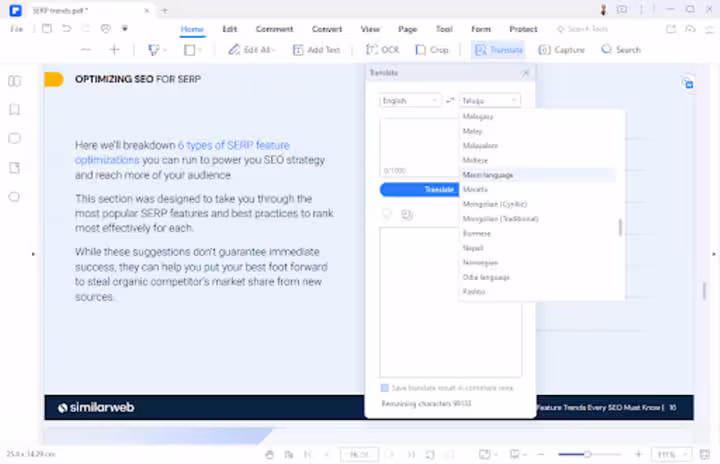Open the highlighter tool dropdown
The width and height of the screenshot is (720, 464).
[x=158, y=50]
